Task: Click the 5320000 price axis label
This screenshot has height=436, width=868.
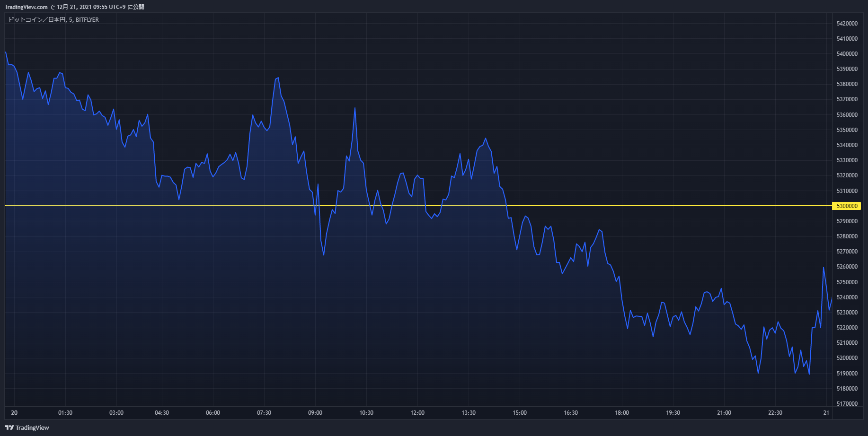Action: coord(847,175)
